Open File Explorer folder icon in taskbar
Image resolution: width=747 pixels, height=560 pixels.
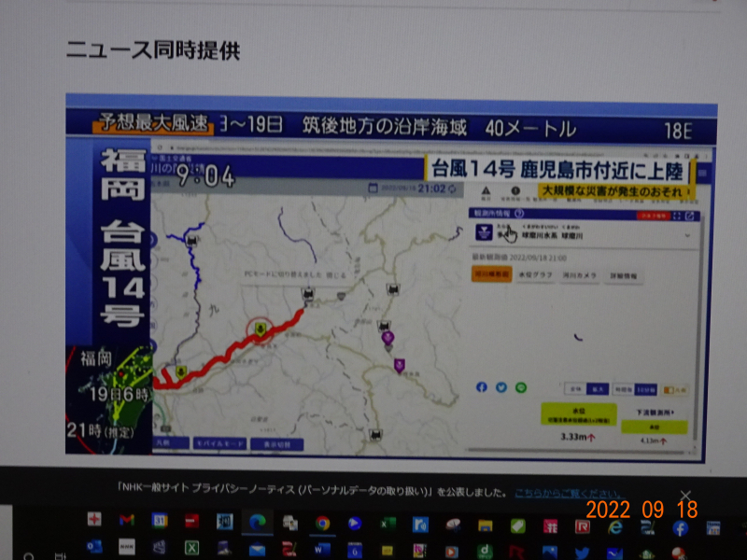tap(485, 525)
